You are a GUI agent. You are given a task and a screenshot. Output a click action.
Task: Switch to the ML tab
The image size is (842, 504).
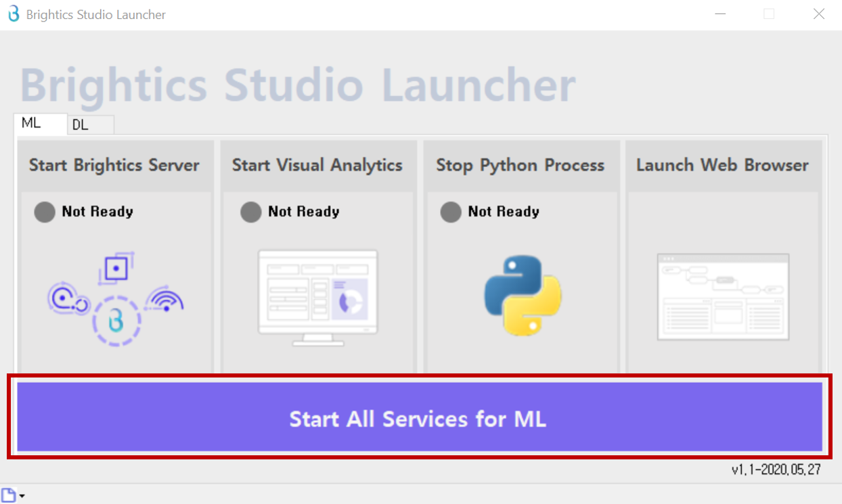[40, 123]
